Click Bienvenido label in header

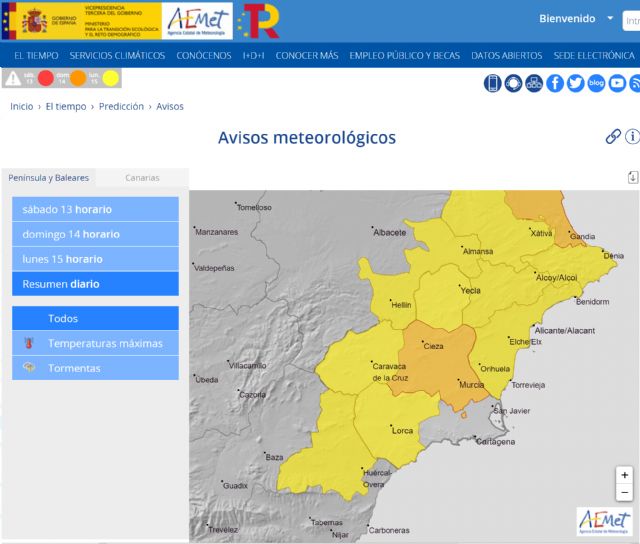(x=567, y=19)
